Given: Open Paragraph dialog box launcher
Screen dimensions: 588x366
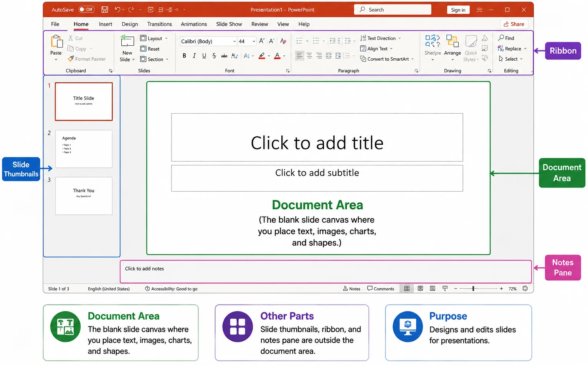Looking at the screenshot, I should click(416, 71).
